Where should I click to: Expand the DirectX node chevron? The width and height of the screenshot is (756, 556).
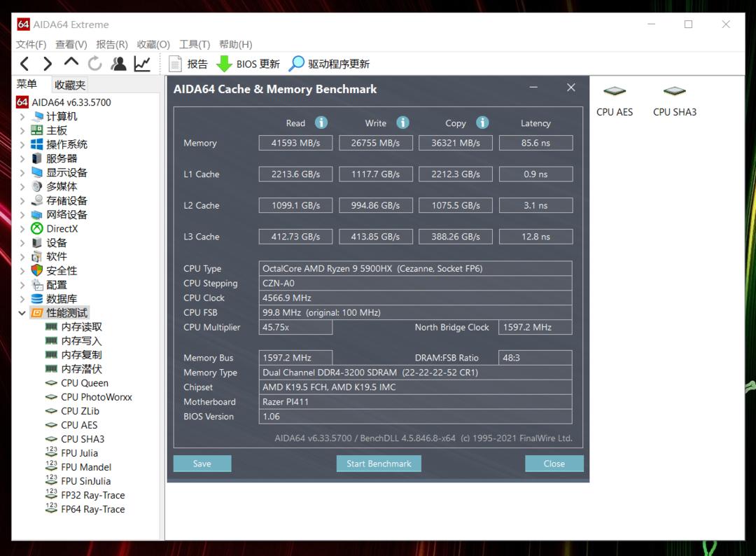(x=22, y=228)
